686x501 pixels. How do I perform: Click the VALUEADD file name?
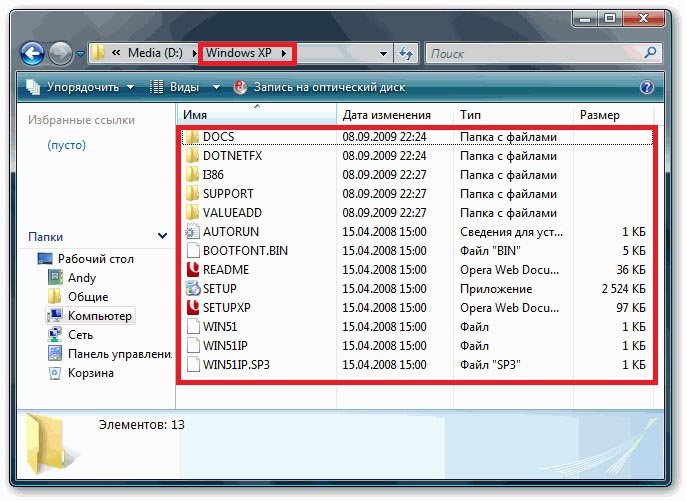point(232,213)
